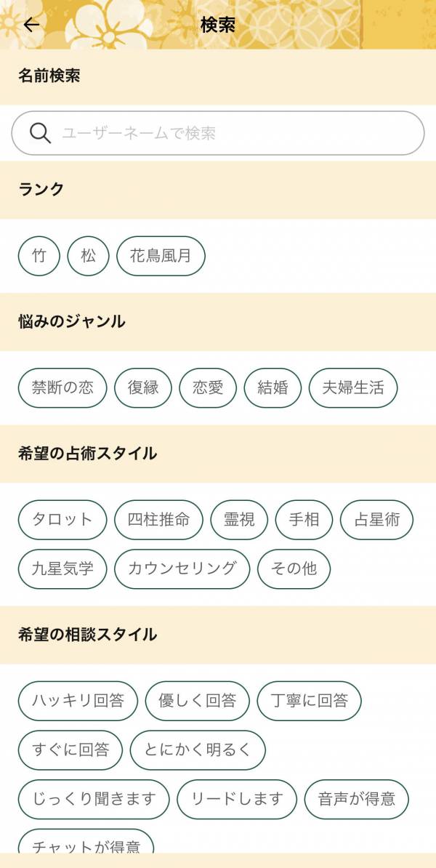
Task: Pick the 結婚 genre chip
Action: click(x=272, y=387)
